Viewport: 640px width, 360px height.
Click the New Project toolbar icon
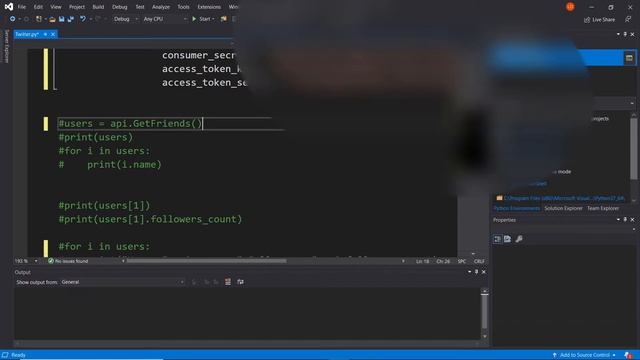(39, 19)
